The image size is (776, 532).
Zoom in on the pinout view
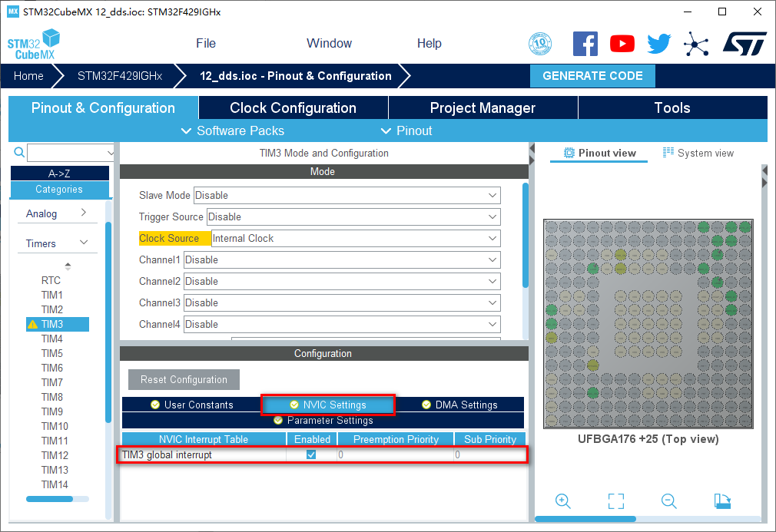click(x=563, y=501)
